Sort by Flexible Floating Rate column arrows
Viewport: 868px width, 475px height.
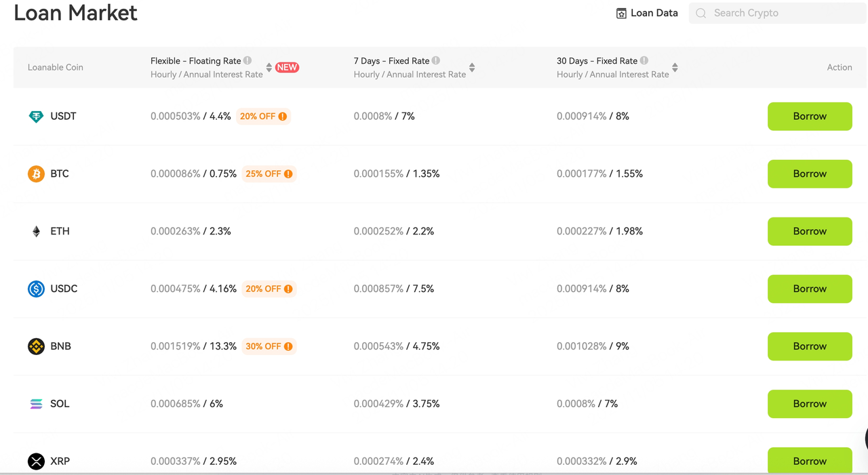coord(269,67)
